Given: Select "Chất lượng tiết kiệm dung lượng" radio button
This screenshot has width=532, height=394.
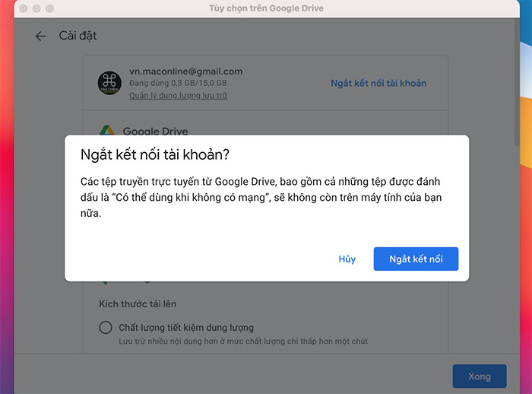Looking at the screenshot, I should tap(106, 327).
